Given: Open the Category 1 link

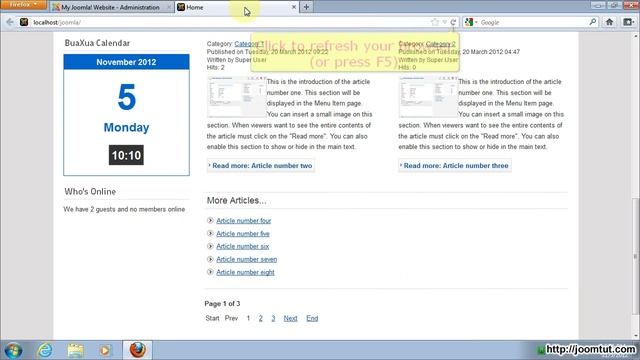Looking at the screenshot, I should point(249,44).
